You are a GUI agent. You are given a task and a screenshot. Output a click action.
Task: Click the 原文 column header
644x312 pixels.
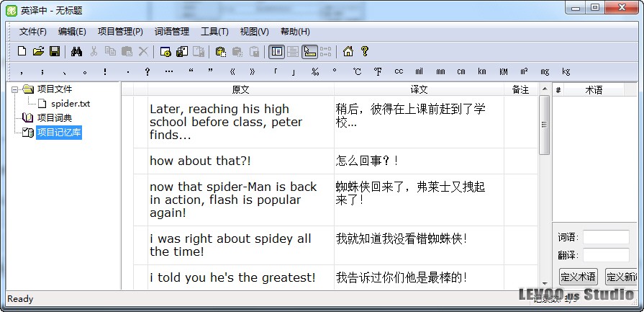coord(240,89)
